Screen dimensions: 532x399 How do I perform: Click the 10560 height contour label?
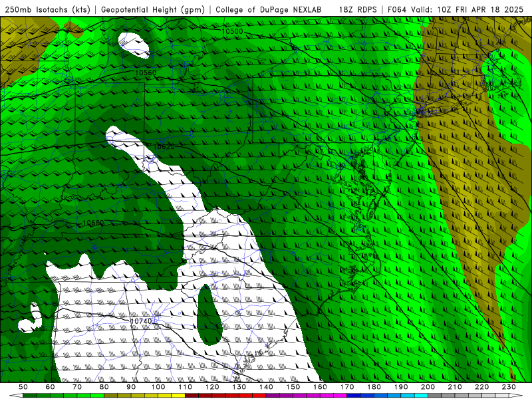146,73
